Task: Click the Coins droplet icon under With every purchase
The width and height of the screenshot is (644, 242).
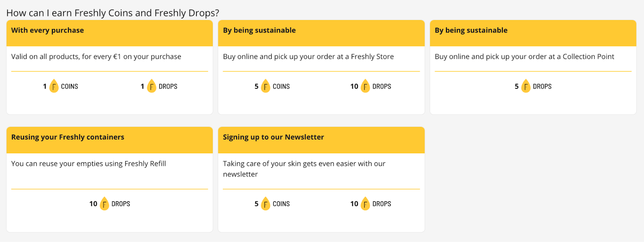Action: point(54,86)
